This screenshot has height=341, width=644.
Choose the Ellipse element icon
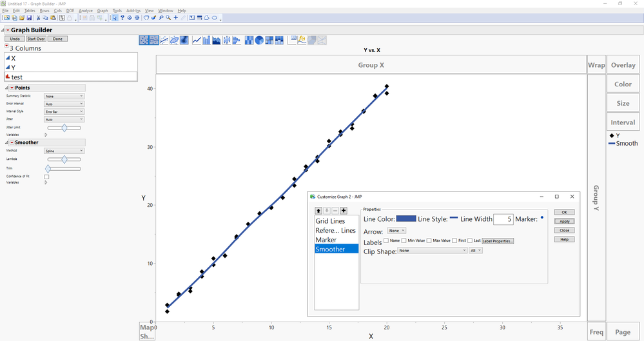point(174,40)
